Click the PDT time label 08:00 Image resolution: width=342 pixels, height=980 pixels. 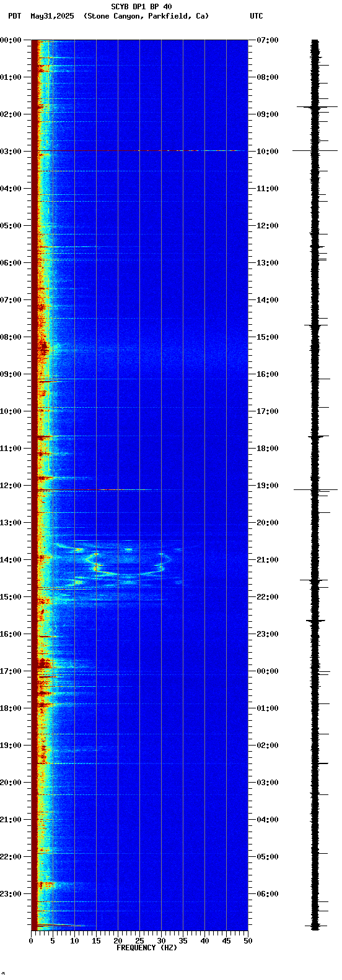(11, 337)
